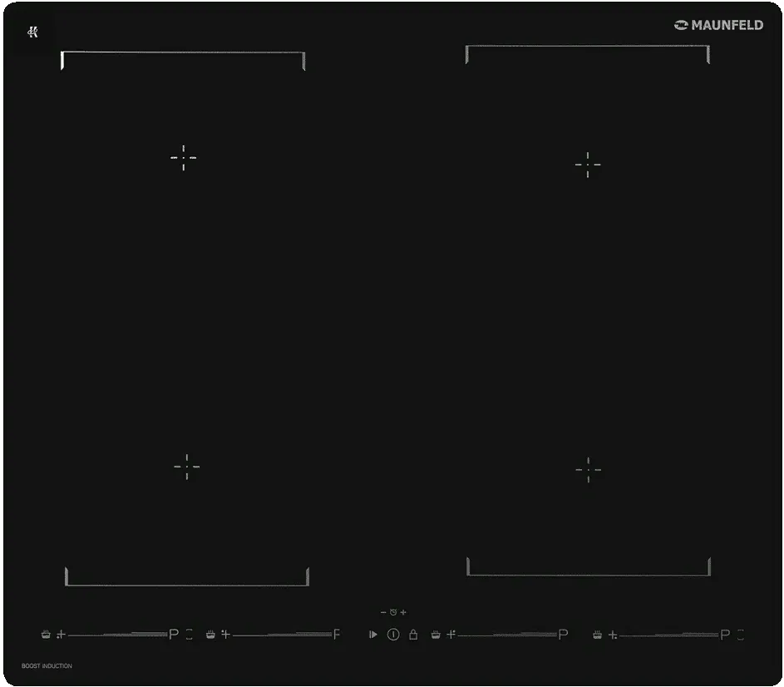The image size is (784, 687).
Task: Toggle the child lock padlock
Action: pos(413,635)
